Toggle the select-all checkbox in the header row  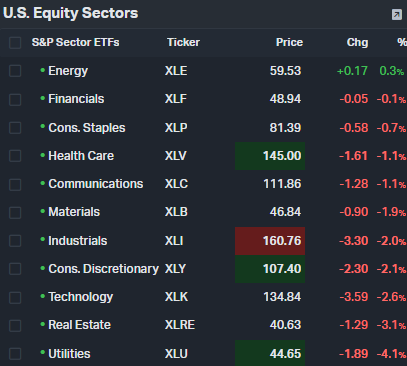click(15, 43)
